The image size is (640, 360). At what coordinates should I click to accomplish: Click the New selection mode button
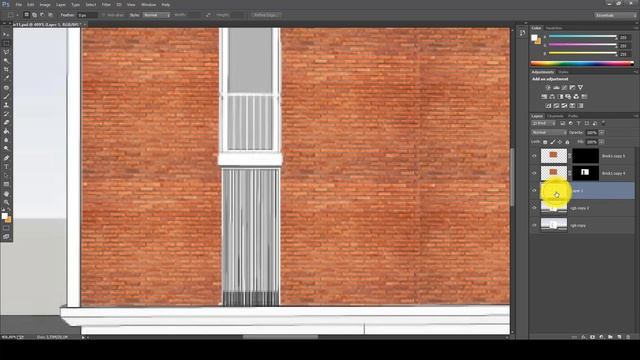pos(27,15)
